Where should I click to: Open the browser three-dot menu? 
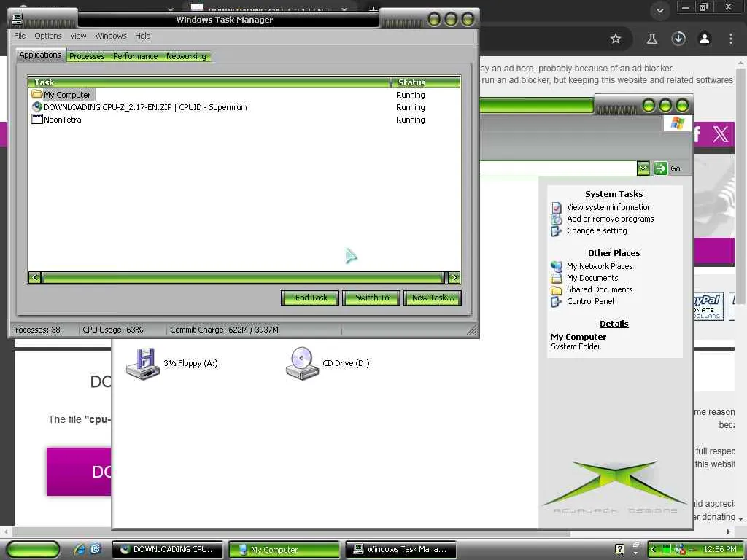(731, 39)
